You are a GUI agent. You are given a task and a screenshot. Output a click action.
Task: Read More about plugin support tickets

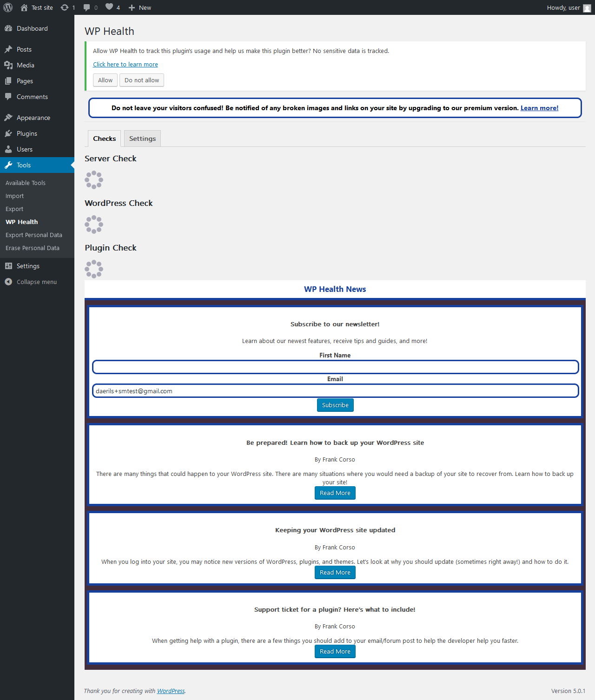tap(335, 651)
